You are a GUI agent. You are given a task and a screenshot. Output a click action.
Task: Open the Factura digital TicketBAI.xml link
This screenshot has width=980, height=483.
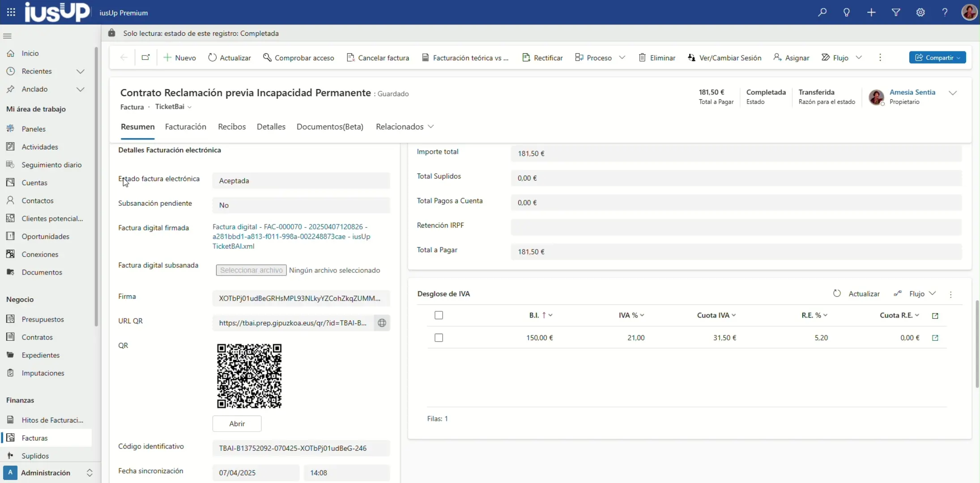291,237
